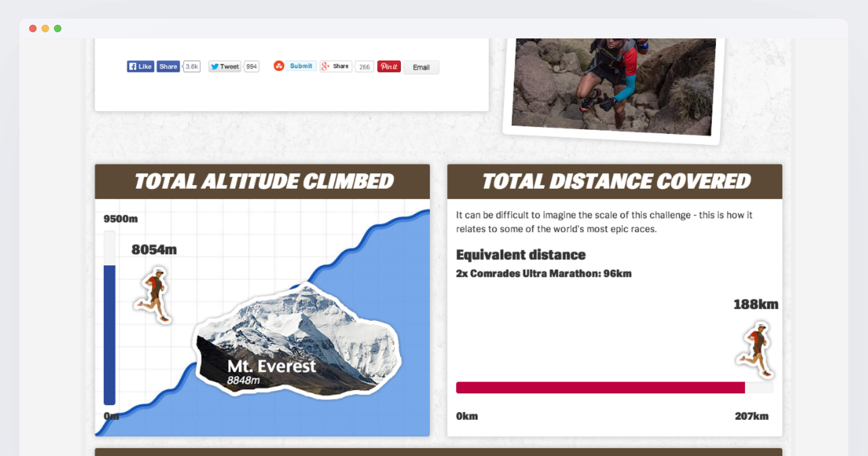This screenshot has height=456, width=868.
Task: Click the Equivalent distance heading
Action: 521,255
